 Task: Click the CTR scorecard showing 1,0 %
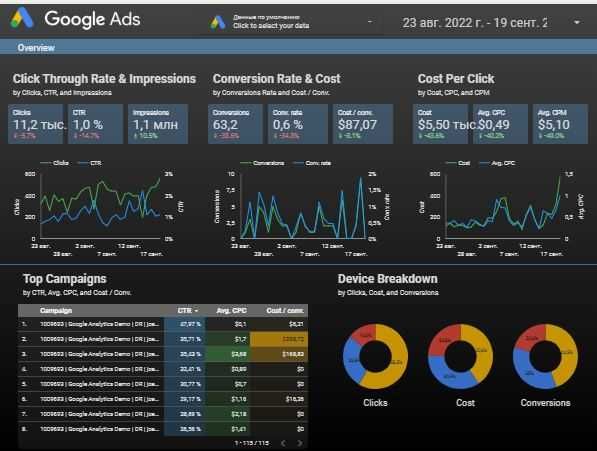click(x=96, y=124)
